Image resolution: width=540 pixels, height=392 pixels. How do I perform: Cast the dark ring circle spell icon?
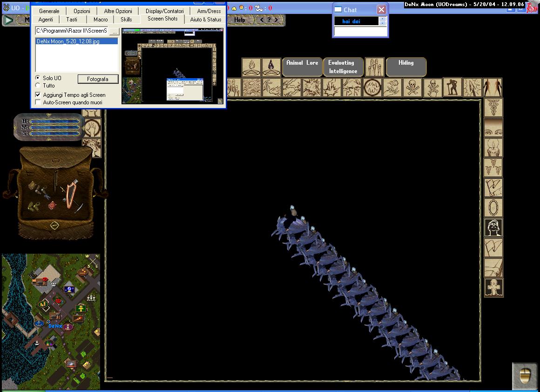tap(372, 88)
